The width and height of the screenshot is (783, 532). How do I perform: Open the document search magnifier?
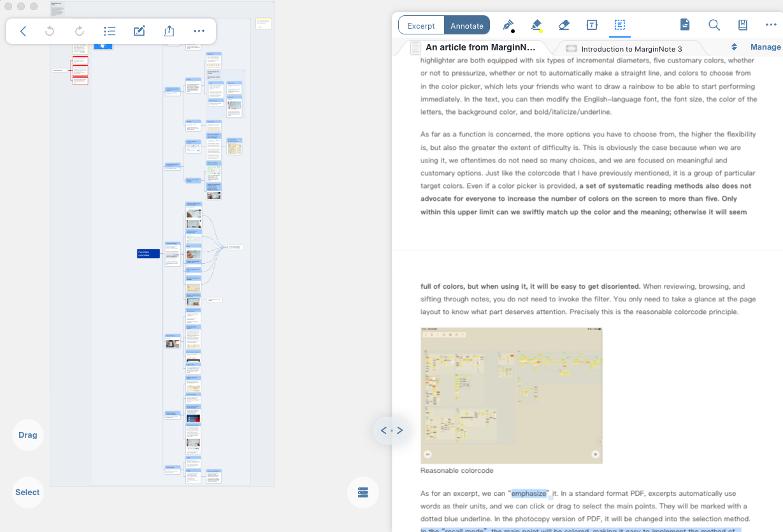(714, 25)
